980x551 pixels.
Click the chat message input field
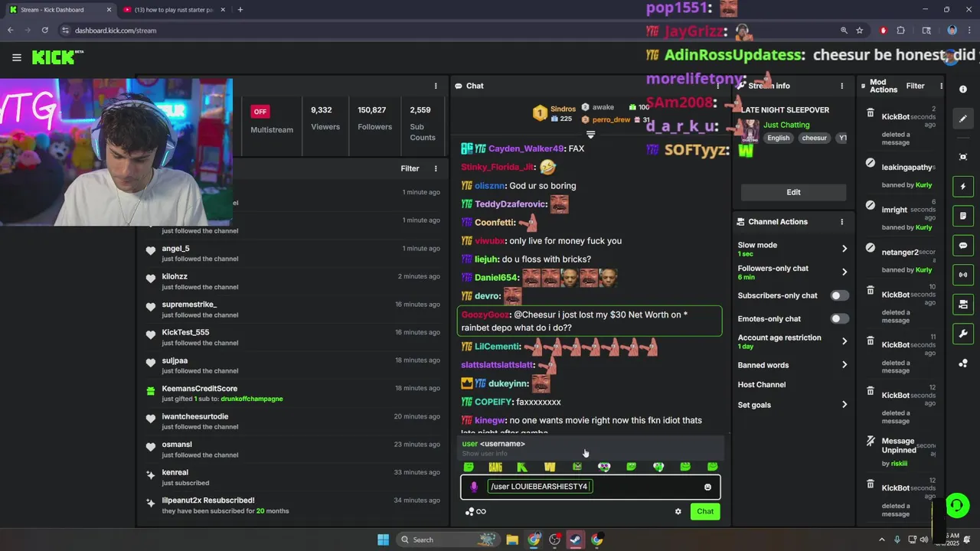[590, 487]
